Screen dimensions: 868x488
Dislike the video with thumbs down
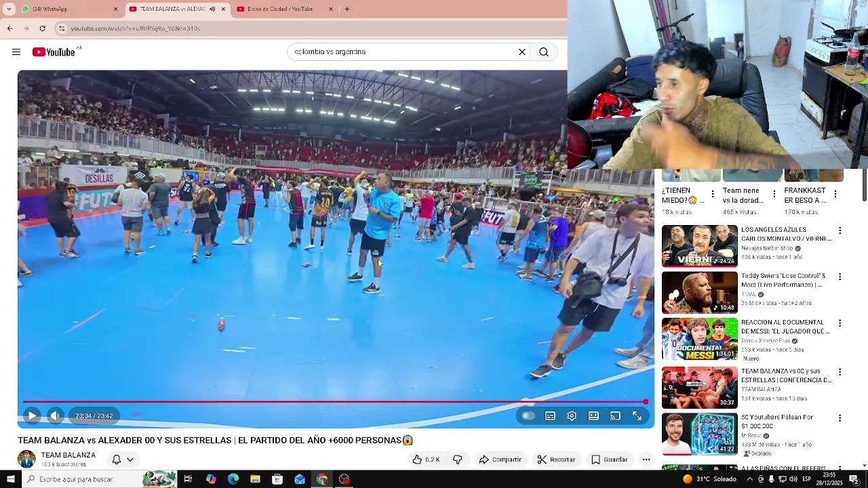(458, 460)
